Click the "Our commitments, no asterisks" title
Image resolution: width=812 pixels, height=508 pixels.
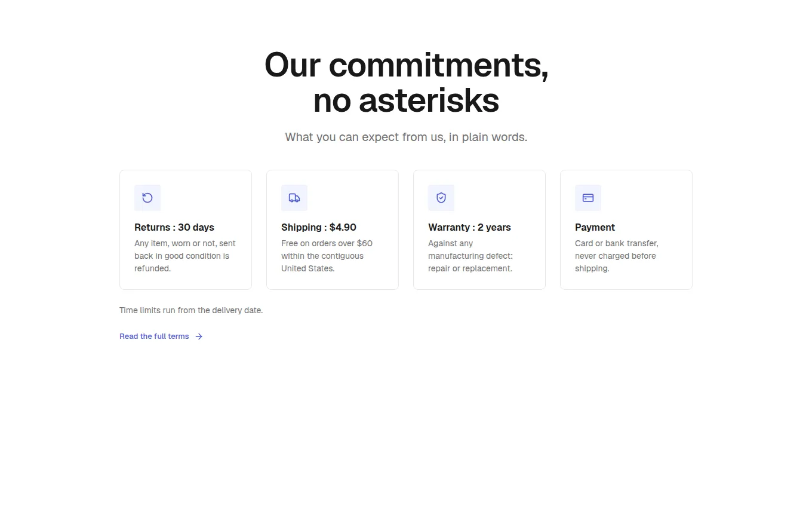pyautogui.click(x=406, y=82)
